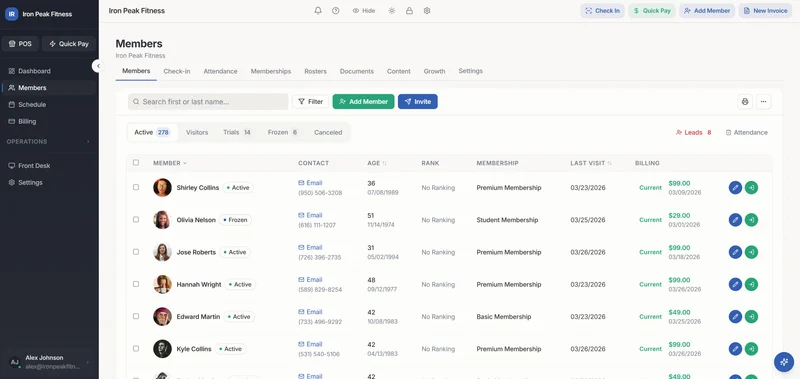Tick the checkbox for Jose Roberts
The image size is (800, 379).
136,251
